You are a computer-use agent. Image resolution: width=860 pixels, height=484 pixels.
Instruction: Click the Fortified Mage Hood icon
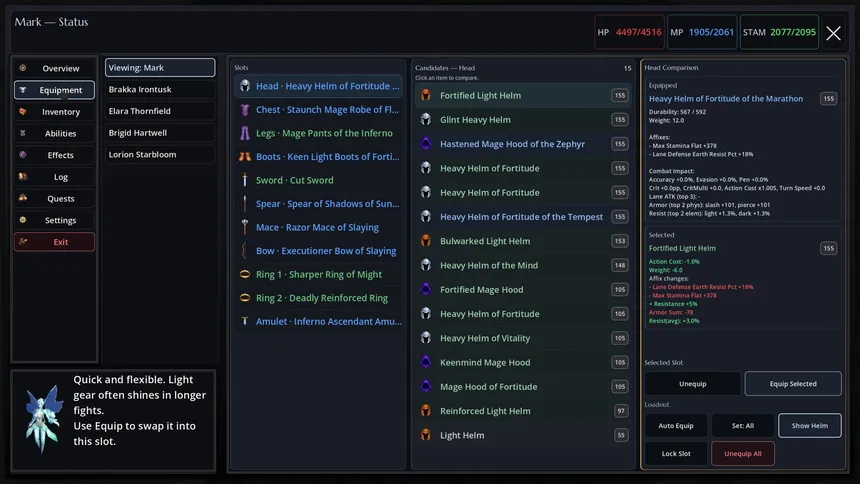426,289
